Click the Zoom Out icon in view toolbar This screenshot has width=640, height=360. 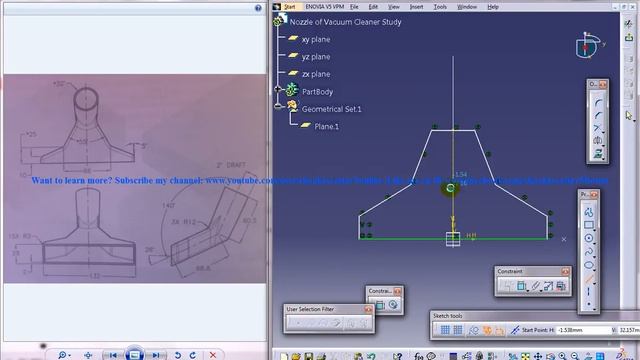[575, 356]
